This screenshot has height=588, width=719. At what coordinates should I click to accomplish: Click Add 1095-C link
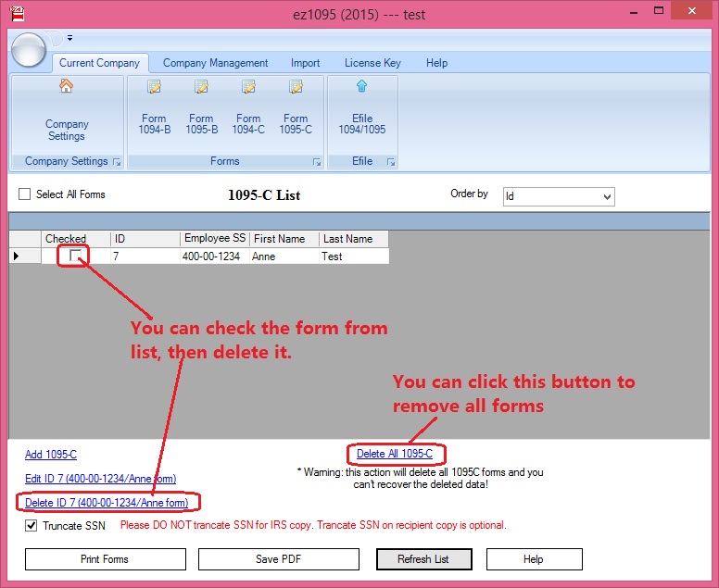pyautogui.click(x=51, y=454)
